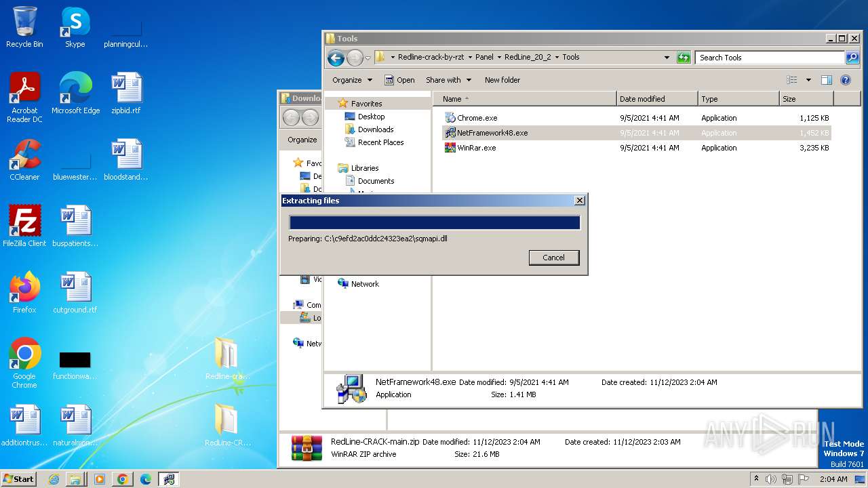
Task: Create a New folder in Tools
Action: [502, 80]
